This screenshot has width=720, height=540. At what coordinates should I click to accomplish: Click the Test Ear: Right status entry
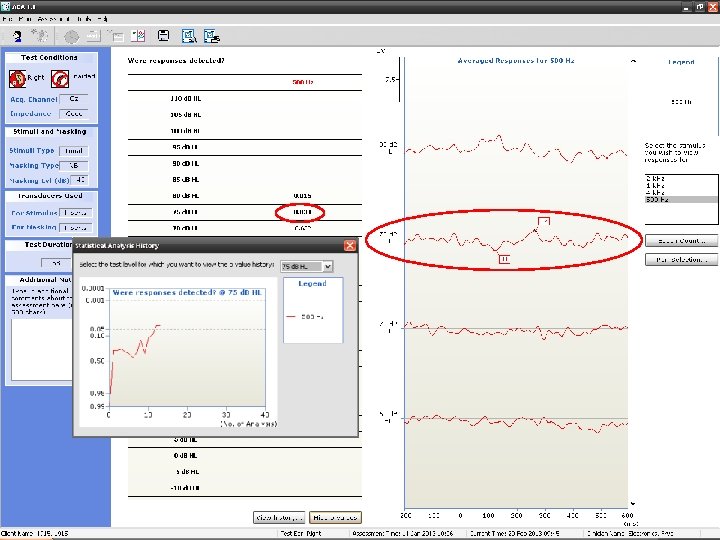click(x=301, y=533)
